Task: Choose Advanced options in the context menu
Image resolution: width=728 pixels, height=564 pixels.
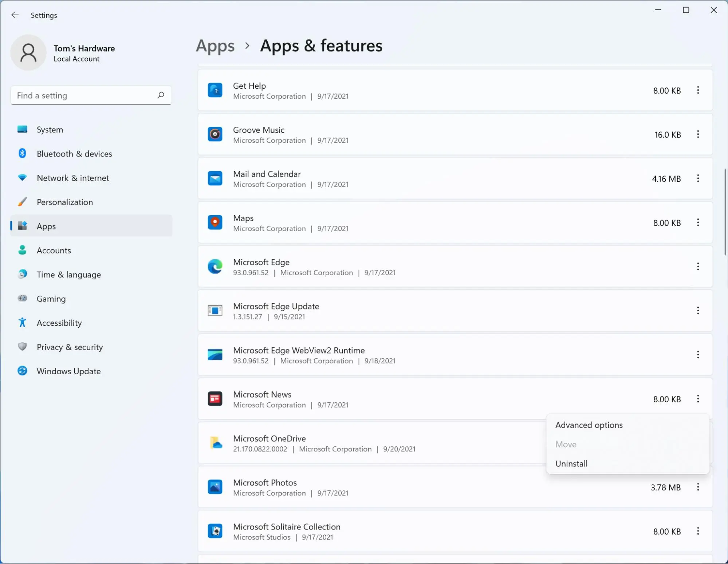Action: [x=628, y=425]
